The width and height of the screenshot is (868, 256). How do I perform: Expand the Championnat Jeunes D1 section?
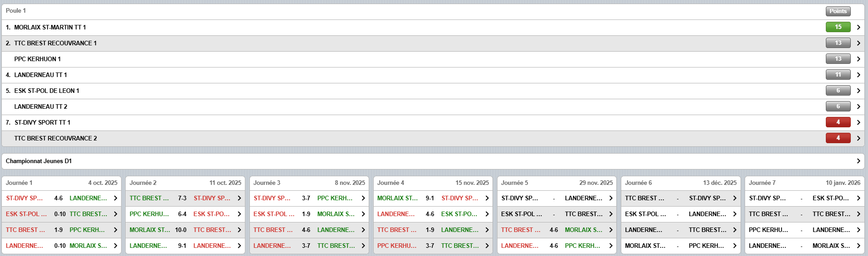click(x=858, y=161)
